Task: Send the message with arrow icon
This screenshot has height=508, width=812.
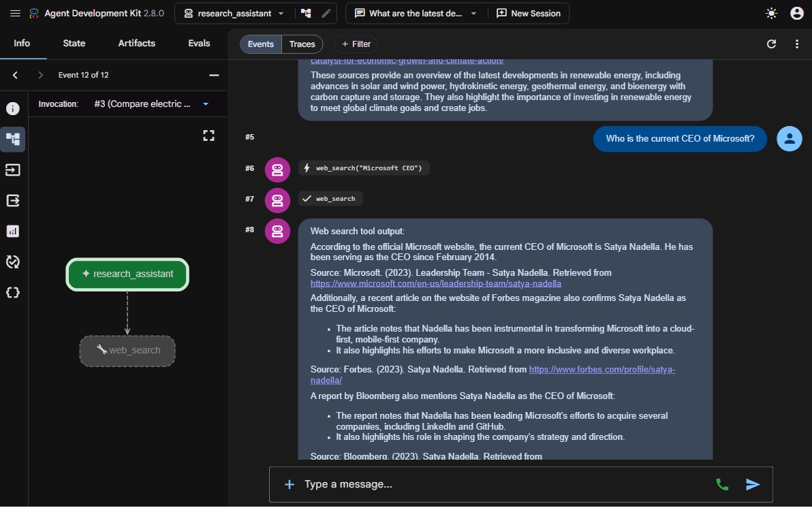Action: pos(753,485)
